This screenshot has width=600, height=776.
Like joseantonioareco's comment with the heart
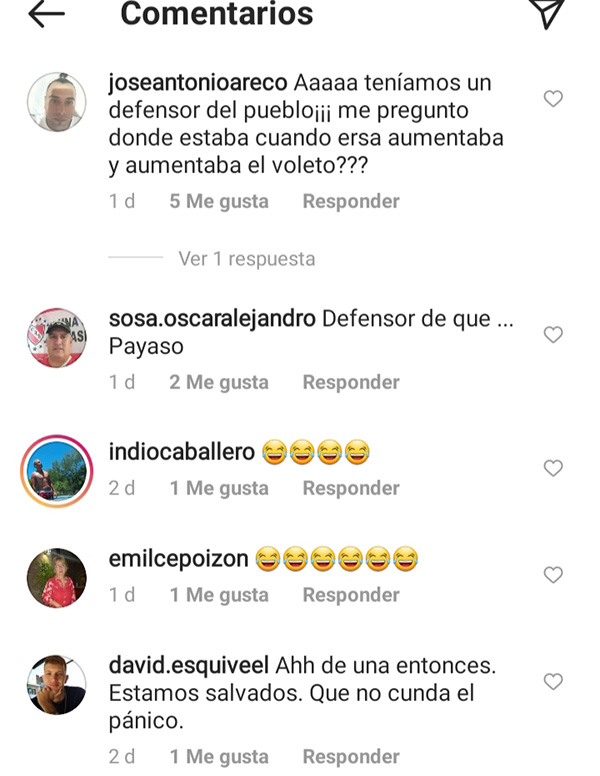pos(553,98)
